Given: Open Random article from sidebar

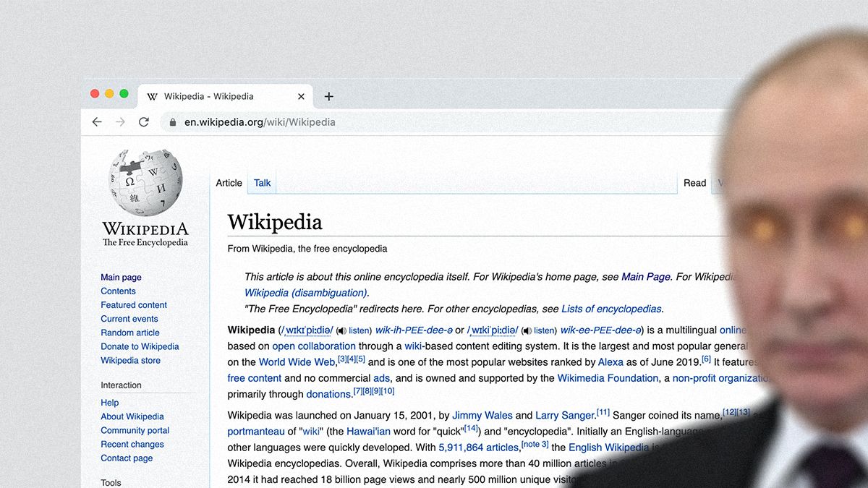Looking at the screenshot, I should click(x=130, y=333).
